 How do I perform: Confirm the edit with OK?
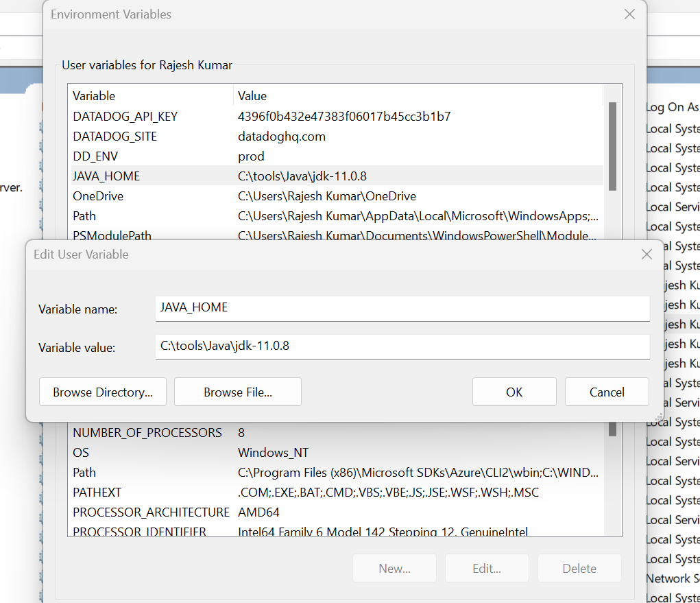click(514, 392)
